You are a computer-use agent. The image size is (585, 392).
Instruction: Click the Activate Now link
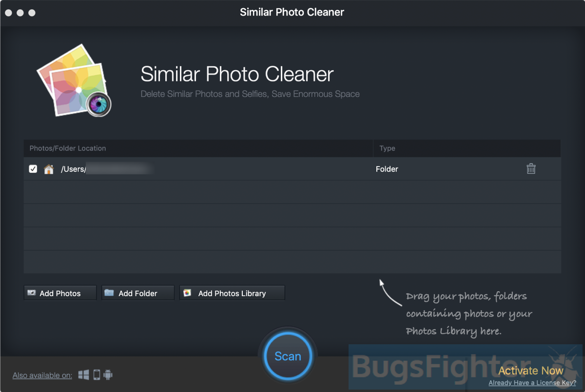(x=531, y=371)
